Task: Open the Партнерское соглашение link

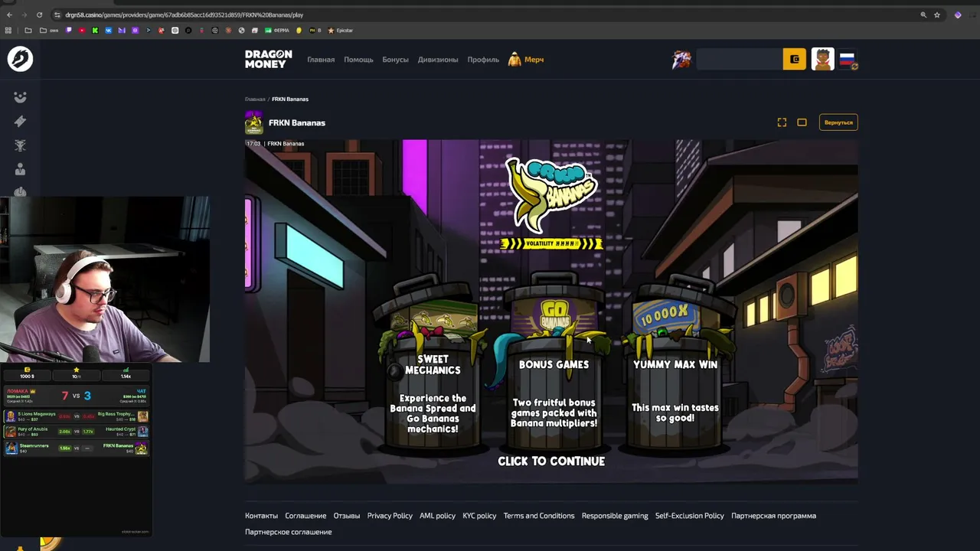Action: pos(289,532)
